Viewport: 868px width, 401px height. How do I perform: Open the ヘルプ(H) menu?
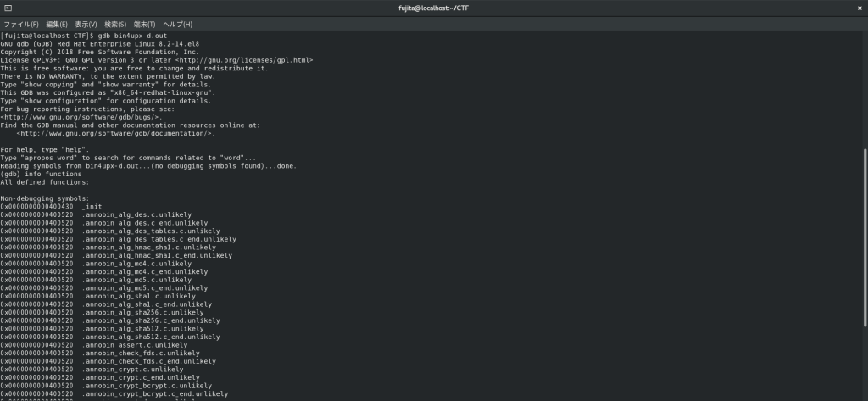tap(177, 25)
